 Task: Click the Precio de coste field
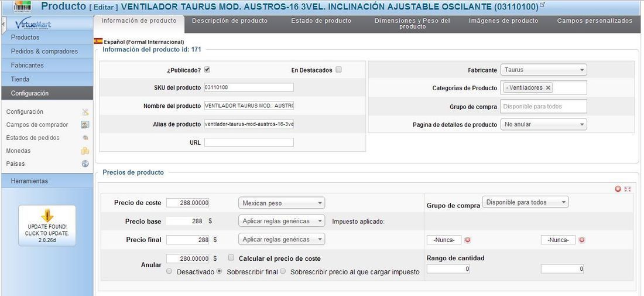coord(188,203)
